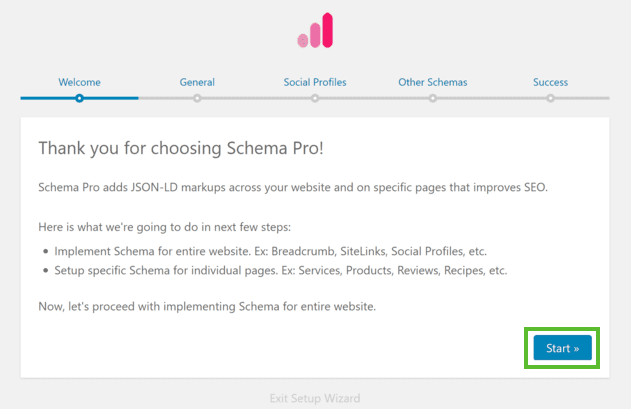
Task: Open the Welcome step label
Action: (79, 82)
